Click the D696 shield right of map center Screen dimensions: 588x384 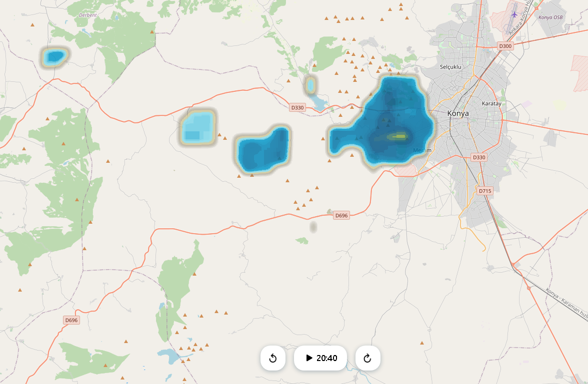[341, 215]
